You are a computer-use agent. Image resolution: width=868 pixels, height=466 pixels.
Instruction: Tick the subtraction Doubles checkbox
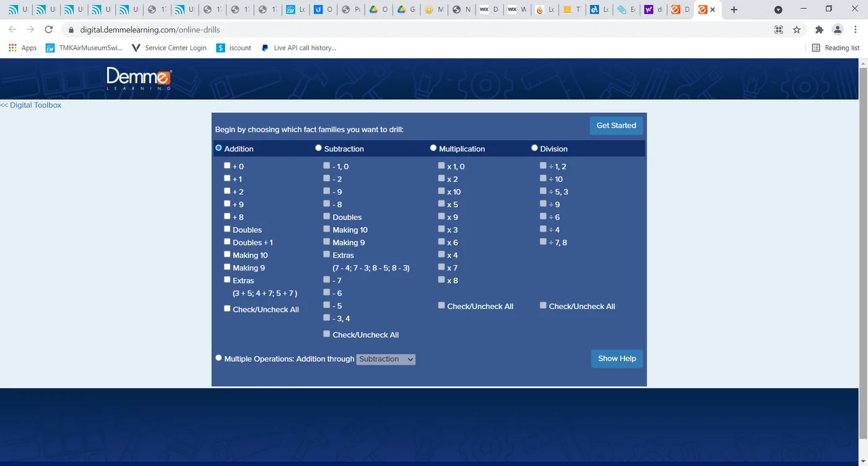327,217
